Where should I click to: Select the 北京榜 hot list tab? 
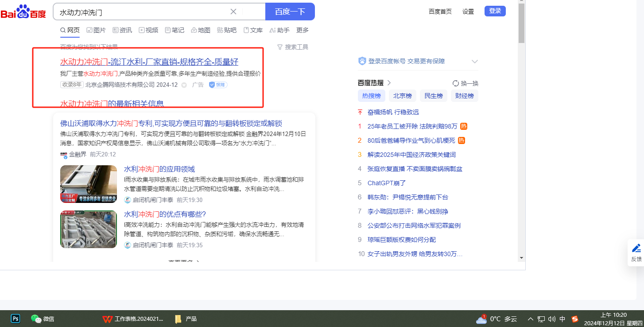tap(402, 96)
